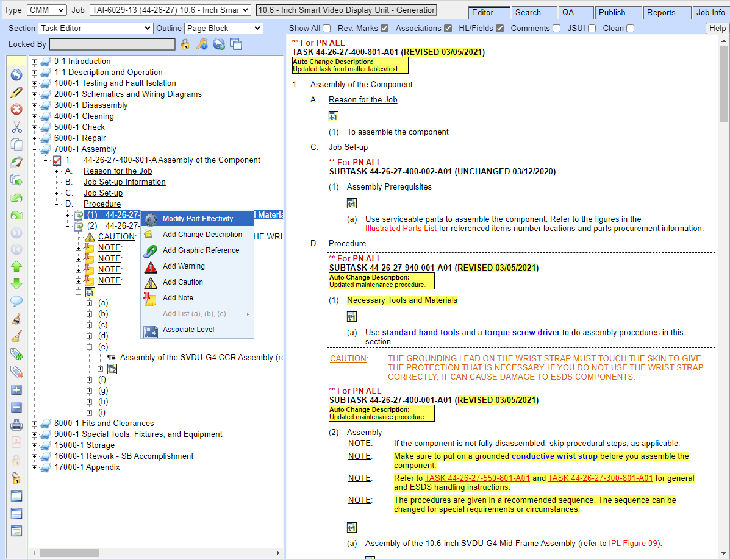
Task: Click the open padlock unlock icon in left toolbar
Action: click(x=16, y=478)
